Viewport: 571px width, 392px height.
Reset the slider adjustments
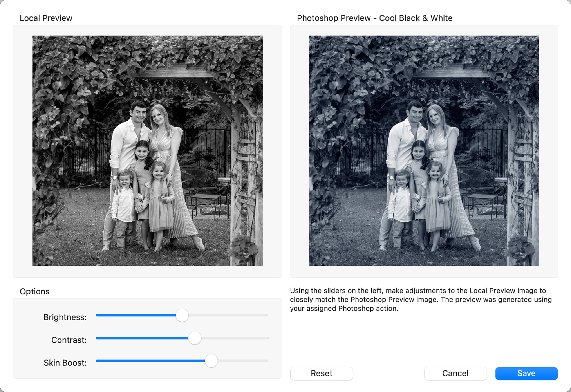321,373
